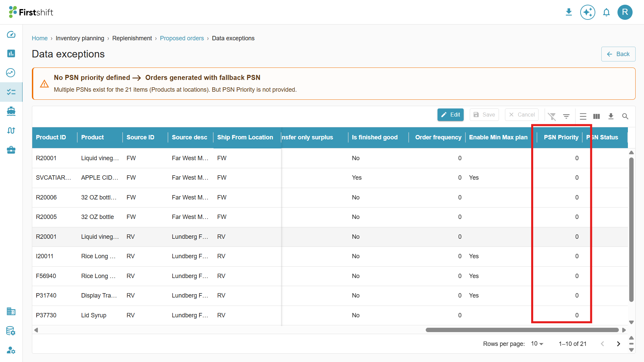Viewport: 644px width, 362px height.
Task: Click Inventory planning breadcrumb
Action: tap(80, 38)
